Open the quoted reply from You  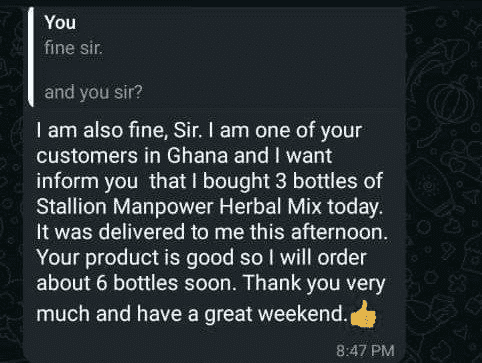(217, 57)
